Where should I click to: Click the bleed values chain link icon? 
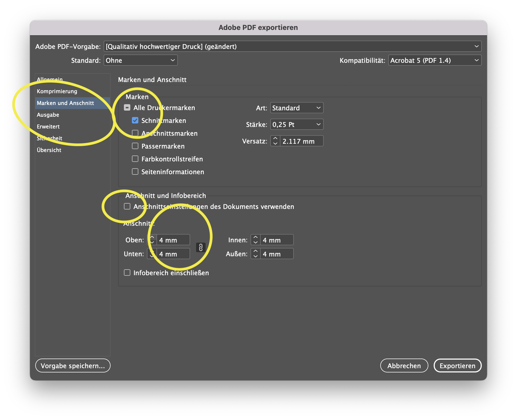coord(201,247)
